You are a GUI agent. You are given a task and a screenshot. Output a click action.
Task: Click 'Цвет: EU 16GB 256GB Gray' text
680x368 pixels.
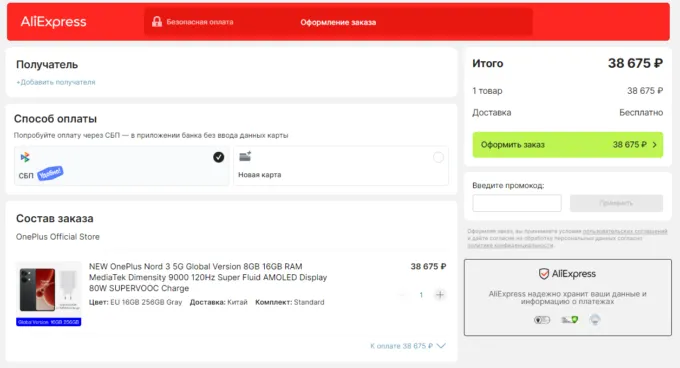[x=135, y=302]
